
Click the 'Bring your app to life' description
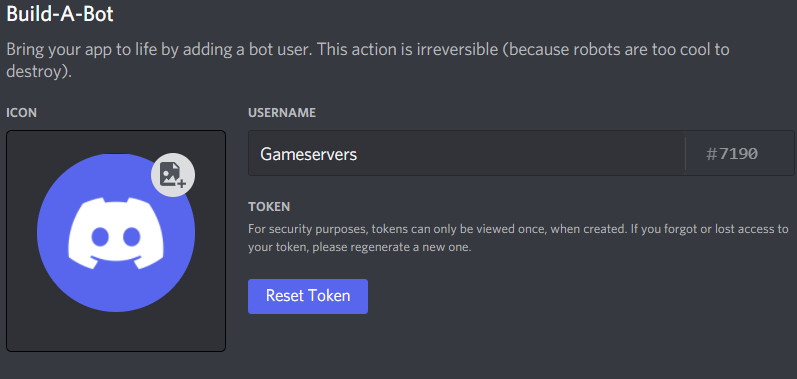368,60
